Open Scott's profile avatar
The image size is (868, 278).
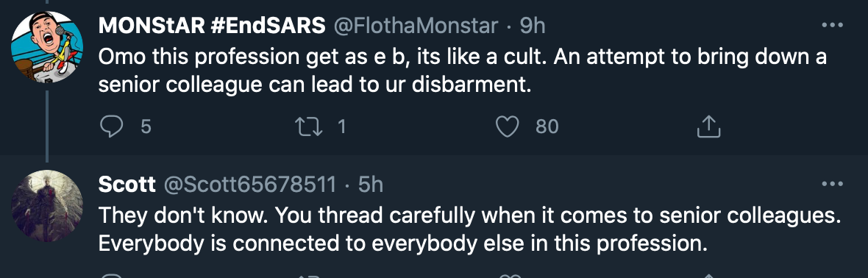click(x=47, y=206)
